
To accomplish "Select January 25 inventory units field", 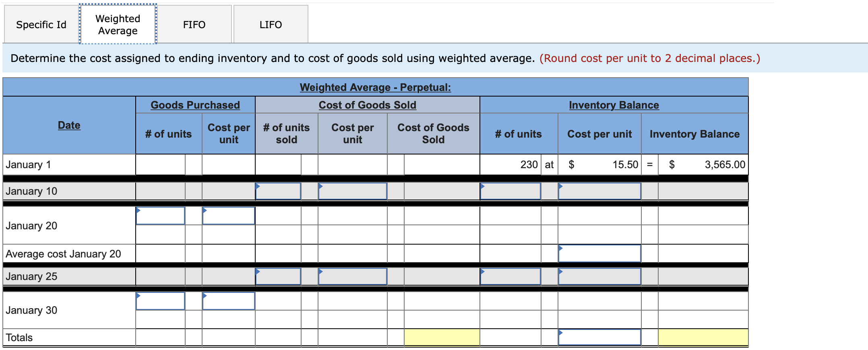I will click(x=510, y=276).
